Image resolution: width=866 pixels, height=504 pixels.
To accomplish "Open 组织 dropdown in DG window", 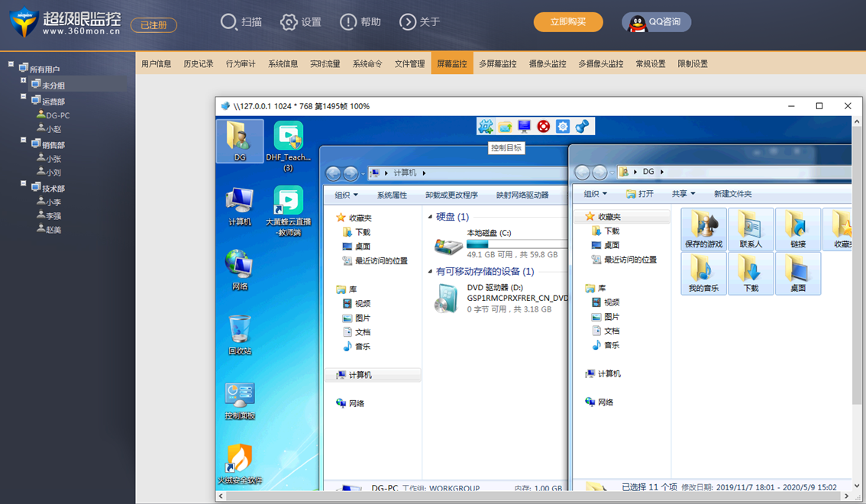I will (596, 194).
